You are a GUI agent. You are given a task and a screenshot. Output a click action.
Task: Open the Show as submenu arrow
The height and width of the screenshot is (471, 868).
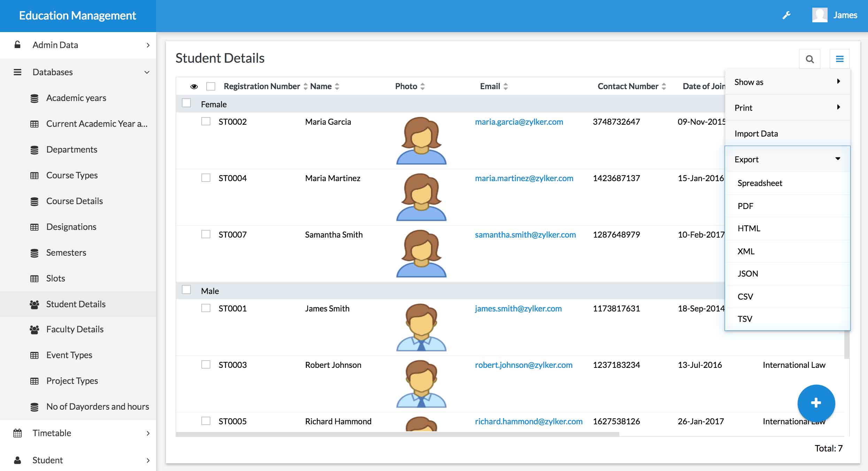click(839, 81)
